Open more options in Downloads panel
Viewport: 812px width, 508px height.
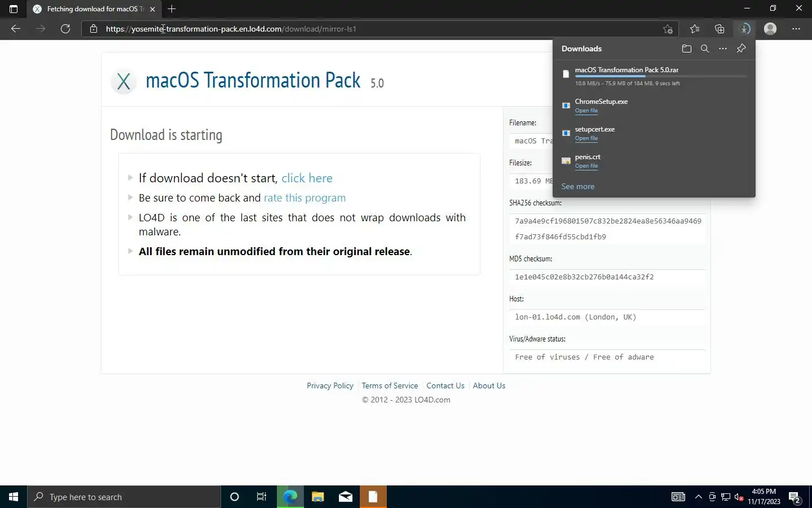tap(723, 49)
